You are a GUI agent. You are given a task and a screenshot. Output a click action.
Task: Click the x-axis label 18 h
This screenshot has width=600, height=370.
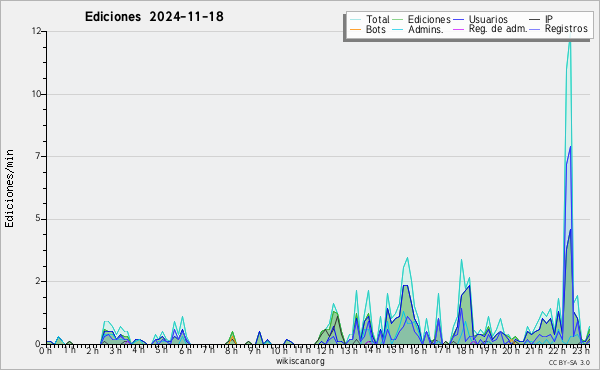pos(464,350)
